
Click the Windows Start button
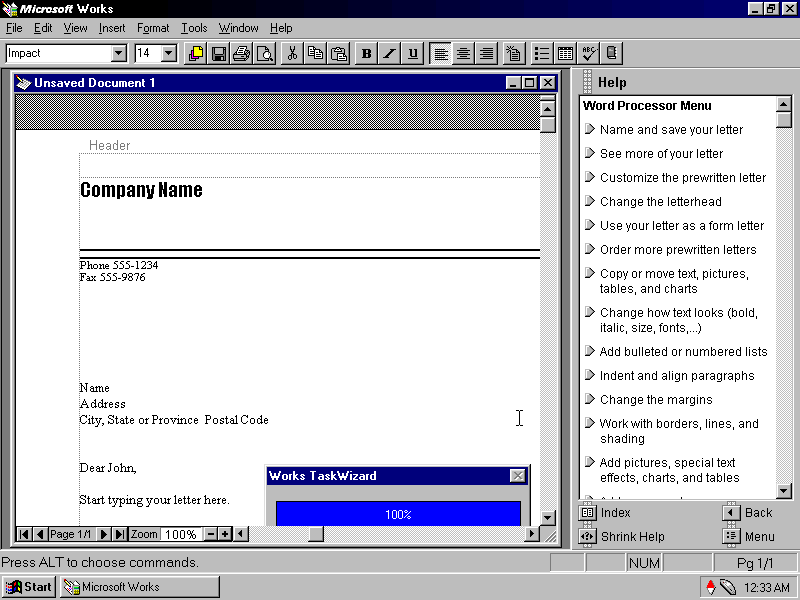(x=29, y=587)
